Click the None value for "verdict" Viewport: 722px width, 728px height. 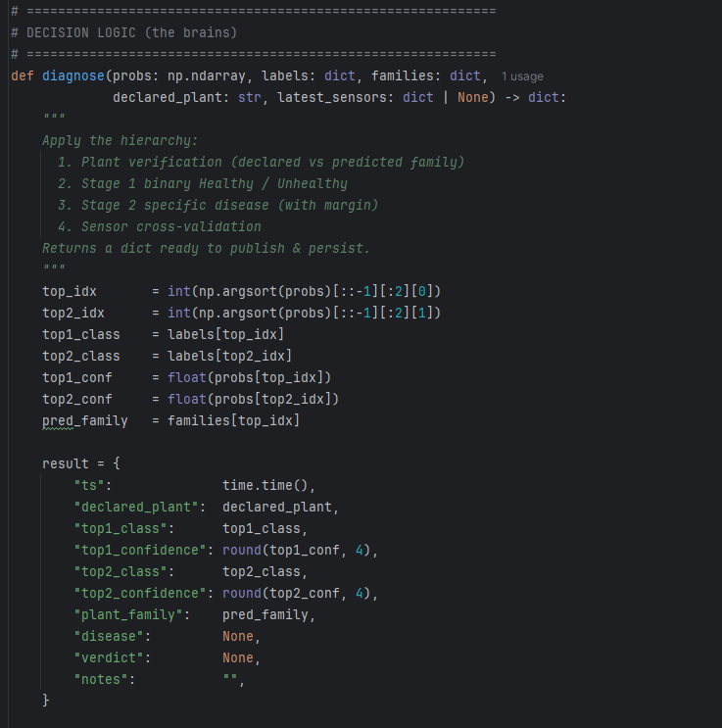pos(238,657)
